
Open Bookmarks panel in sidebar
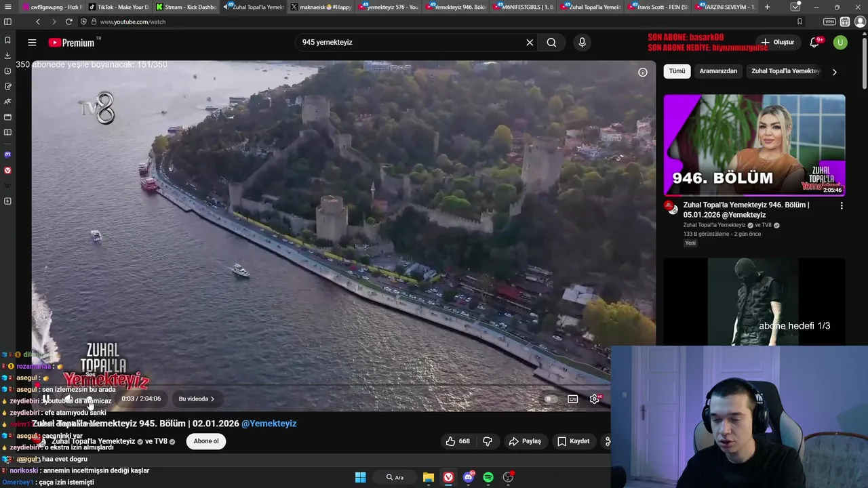[7, 41]
